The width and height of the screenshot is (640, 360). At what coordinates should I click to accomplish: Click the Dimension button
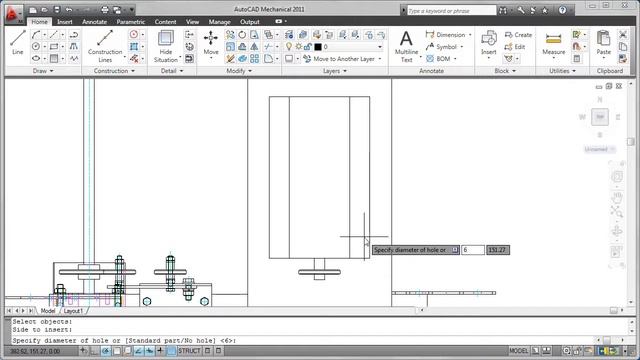point(446,35)
